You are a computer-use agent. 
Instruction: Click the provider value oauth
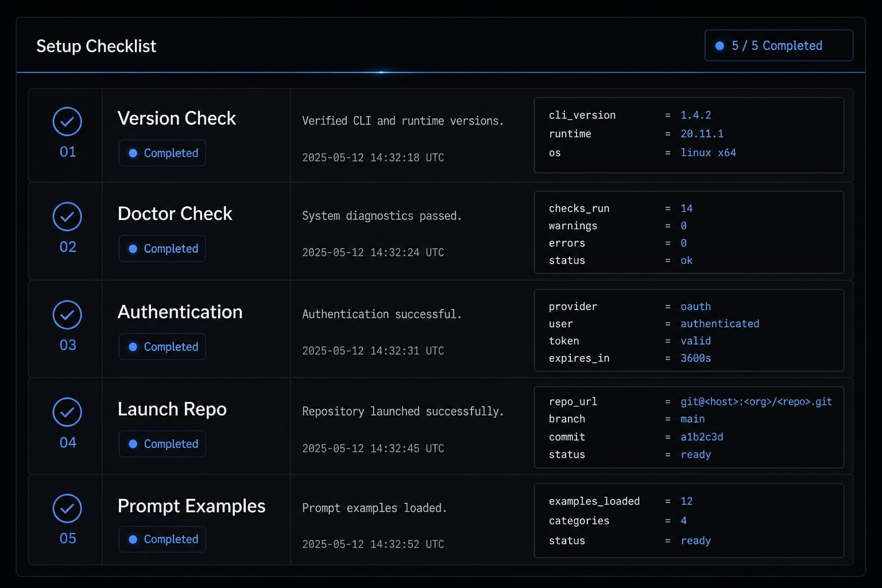click(696, 307)
